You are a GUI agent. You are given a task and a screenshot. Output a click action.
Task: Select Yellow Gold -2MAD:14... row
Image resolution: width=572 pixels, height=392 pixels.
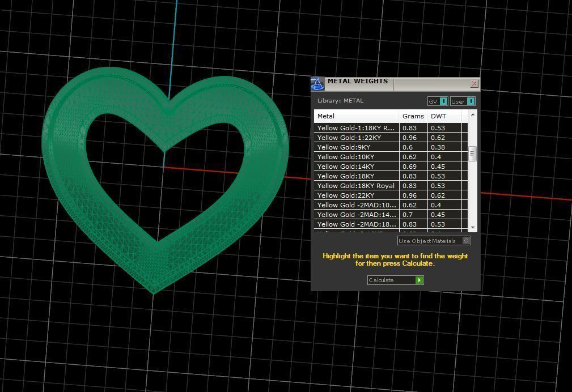click(391, 215)
